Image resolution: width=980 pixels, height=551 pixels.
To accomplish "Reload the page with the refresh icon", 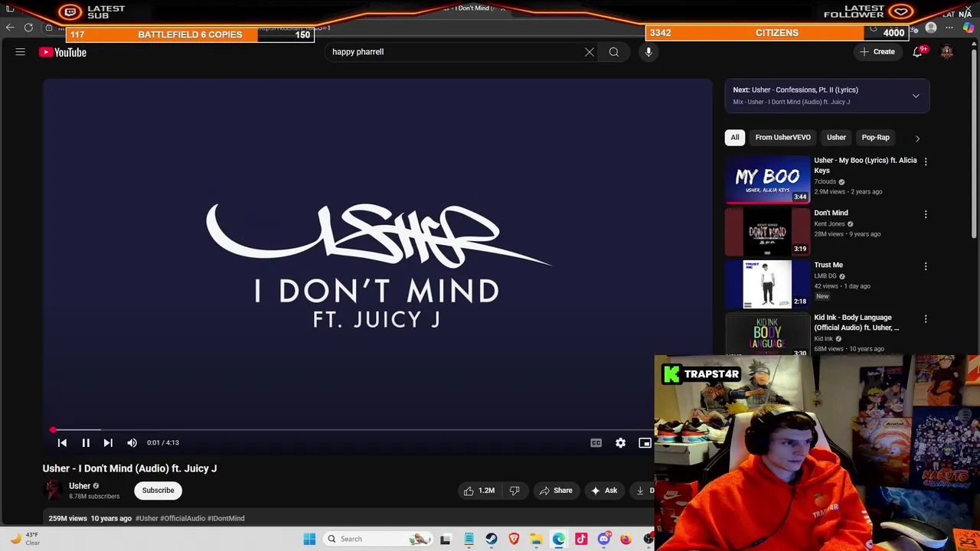I will coord(28,28).
